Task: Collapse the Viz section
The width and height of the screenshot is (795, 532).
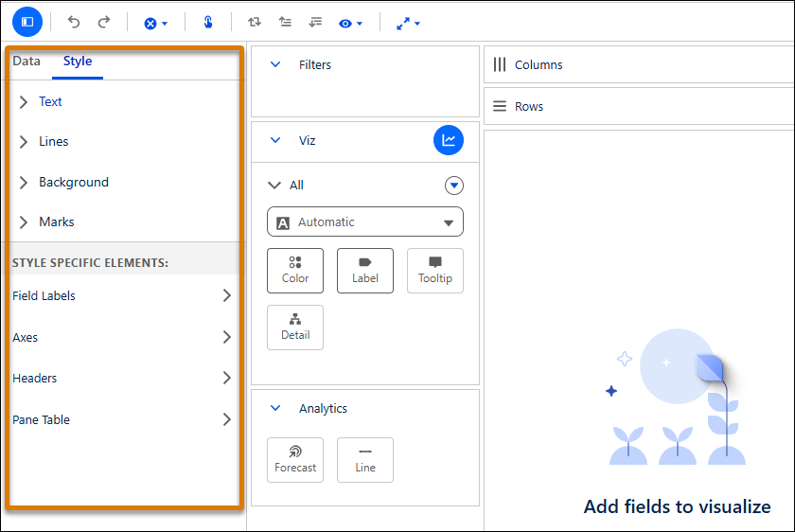Action: tap(275, 140)
